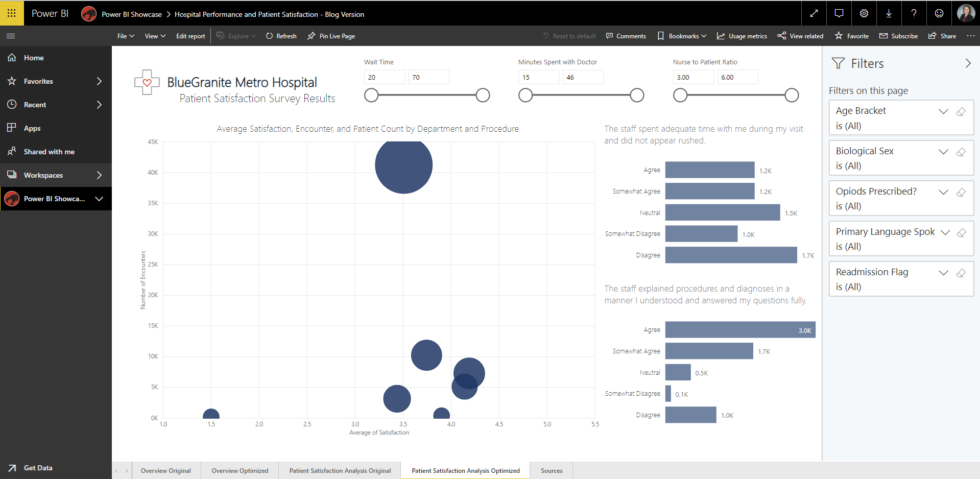
Task: Refresh the report data
Action: coord(281,36)
